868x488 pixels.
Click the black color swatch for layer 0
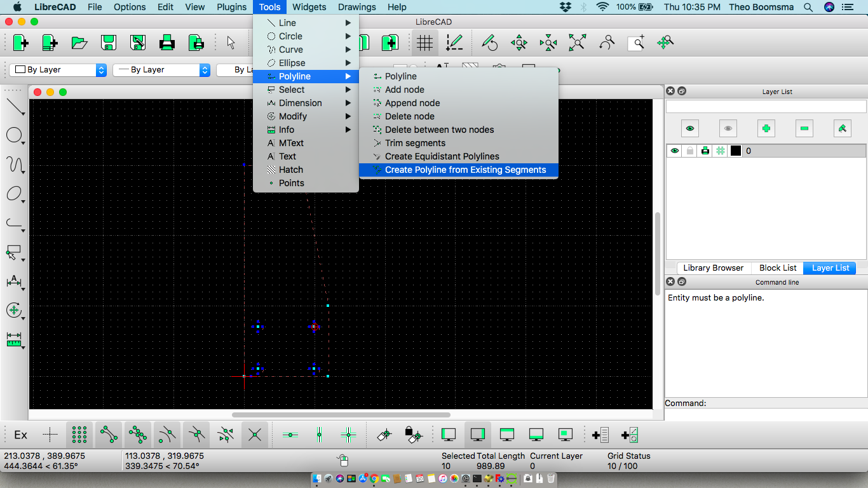[x=735, y=151]
